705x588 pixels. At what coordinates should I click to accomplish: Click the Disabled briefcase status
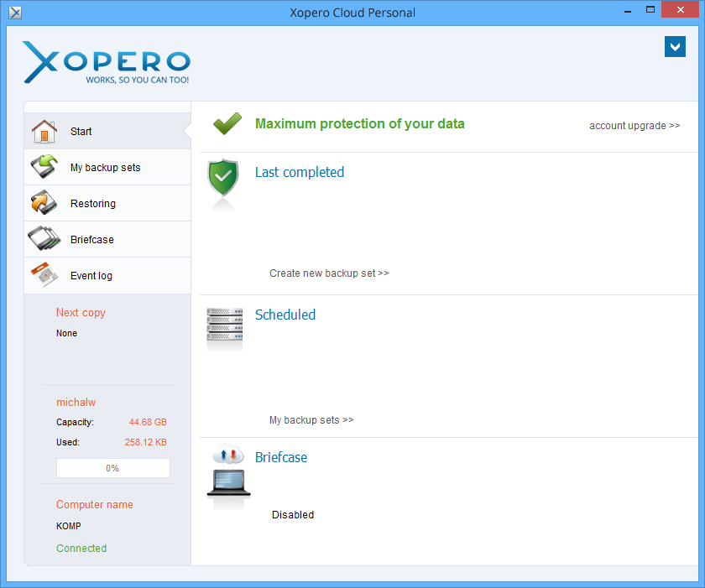pos(293,515)
